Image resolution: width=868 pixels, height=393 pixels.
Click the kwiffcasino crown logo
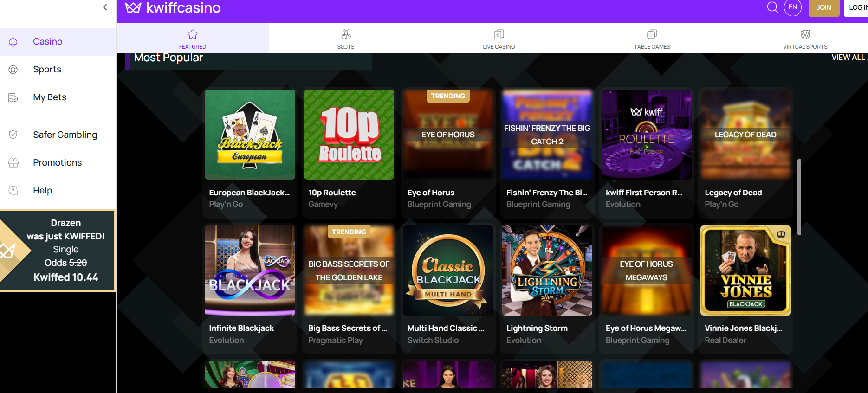pos(133,7)
